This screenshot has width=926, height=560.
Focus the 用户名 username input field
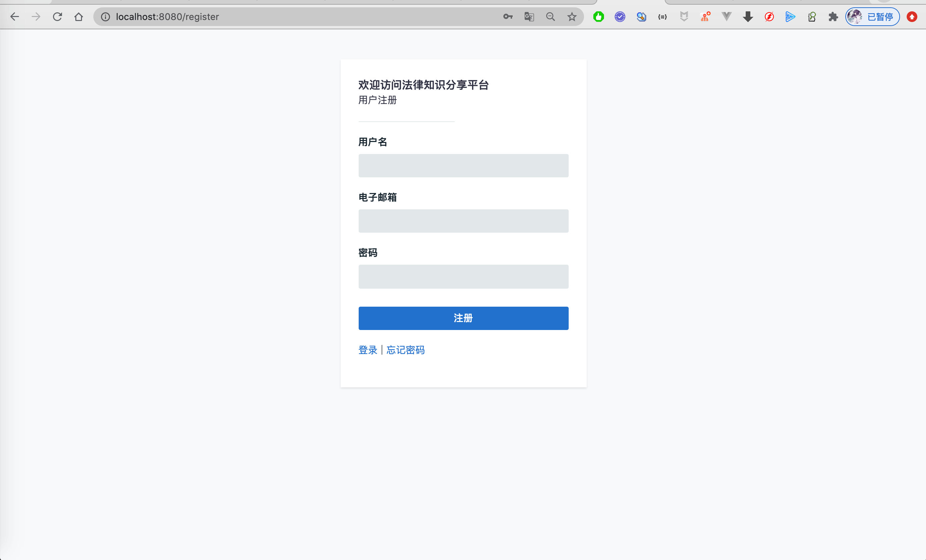click(463, 165)
